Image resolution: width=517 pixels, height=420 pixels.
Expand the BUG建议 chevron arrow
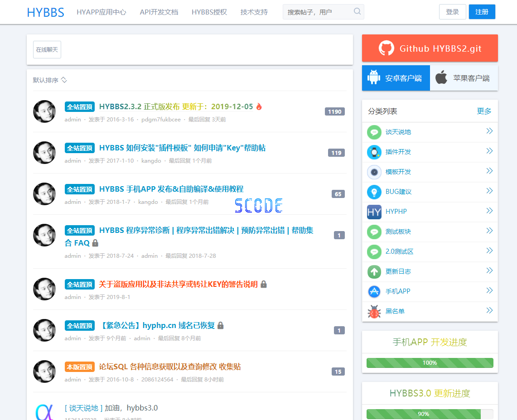click(x=489, y=191)
